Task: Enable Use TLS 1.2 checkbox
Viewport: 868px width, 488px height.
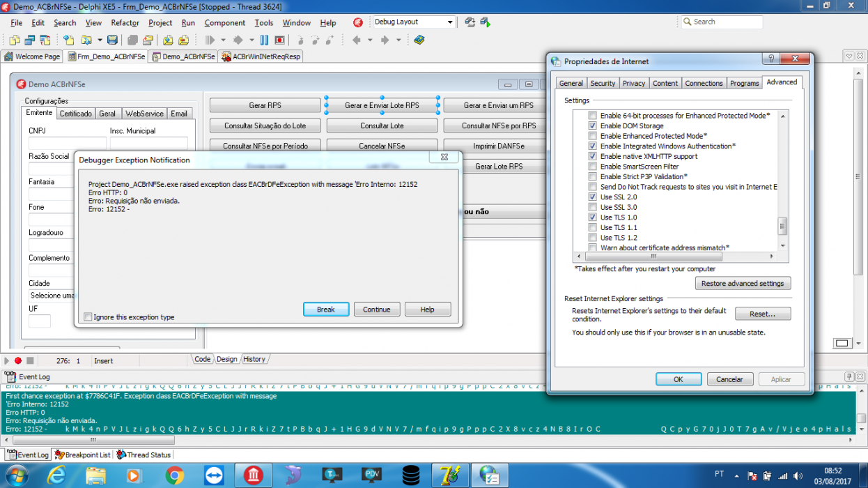Action: 593,238
